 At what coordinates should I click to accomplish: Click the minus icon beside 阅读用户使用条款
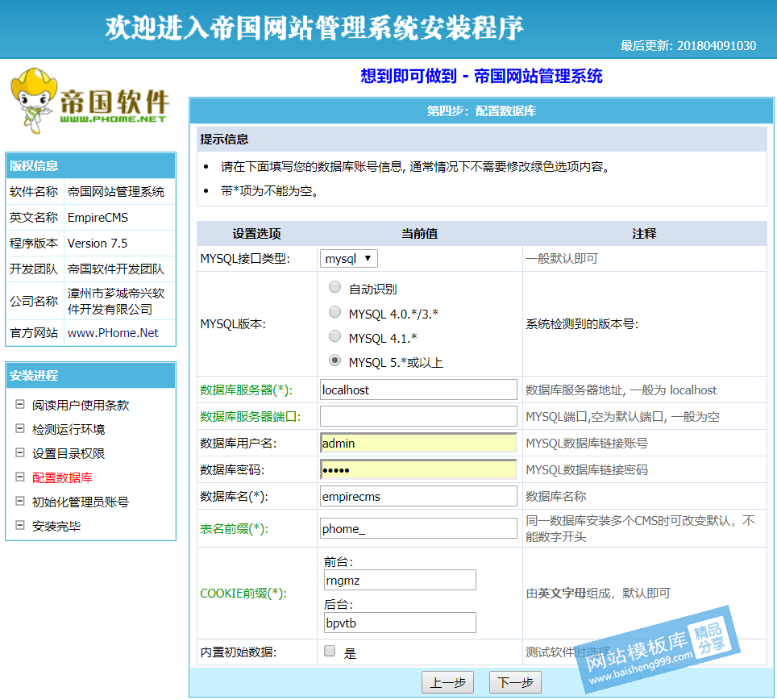pos(20,405)
